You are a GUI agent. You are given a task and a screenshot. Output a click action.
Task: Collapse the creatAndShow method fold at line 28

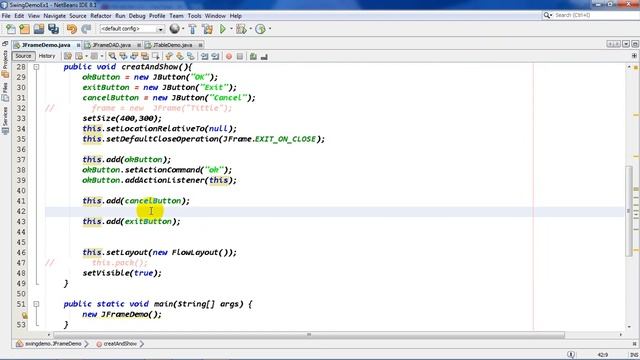(x=36, y=67)
